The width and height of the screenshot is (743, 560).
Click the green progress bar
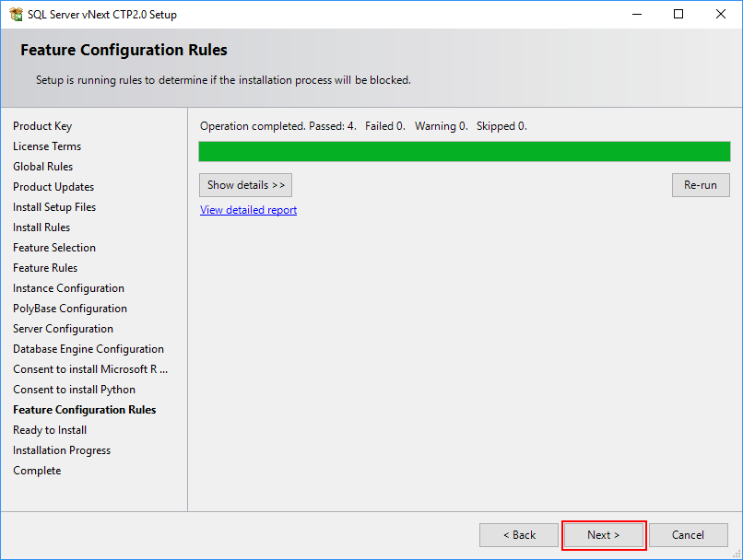tap(464, 151)
